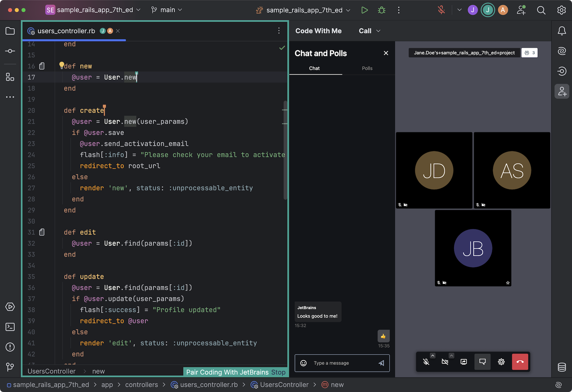Image resolution: width=572 pixels, height=392 pixels.
Task: Click Stop in Pair Coding banner
Action: 278,372
